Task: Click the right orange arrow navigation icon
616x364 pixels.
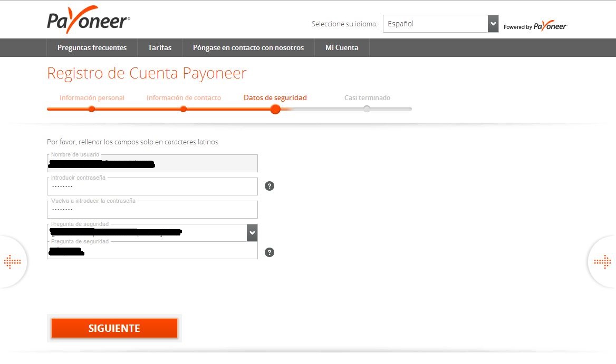Action: tap(602, 261)
